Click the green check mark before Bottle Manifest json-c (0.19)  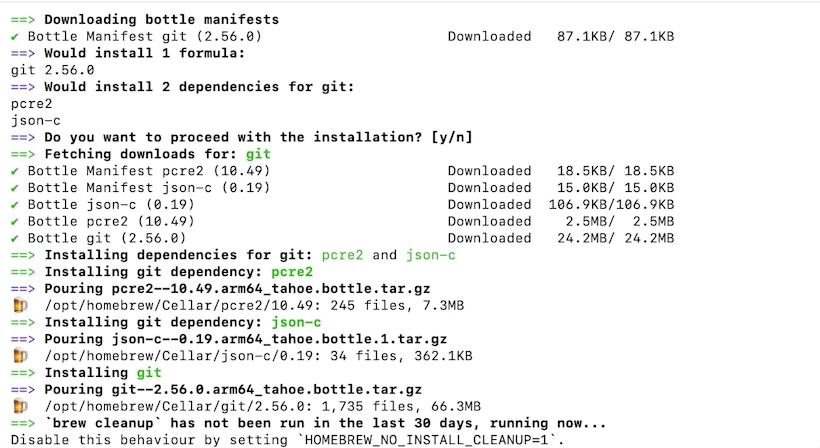tap(15, 188)
